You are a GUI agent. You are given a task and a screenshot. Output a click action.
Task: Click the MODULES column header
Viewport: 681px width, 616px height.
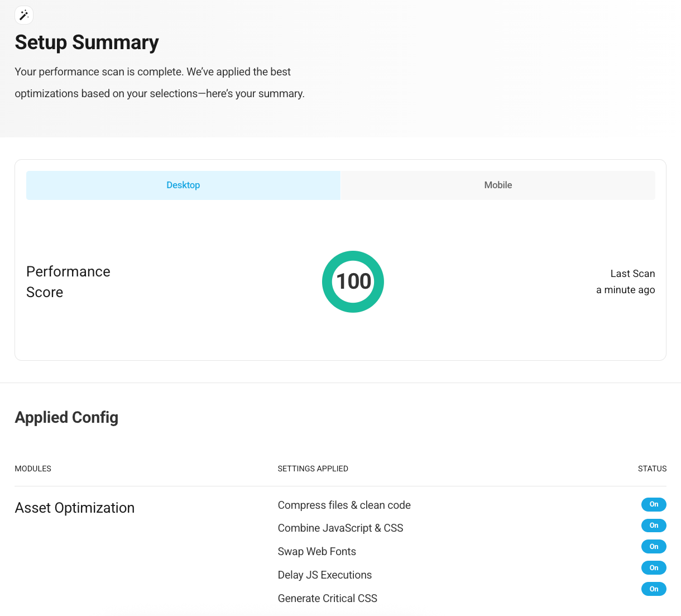point(33,469)
